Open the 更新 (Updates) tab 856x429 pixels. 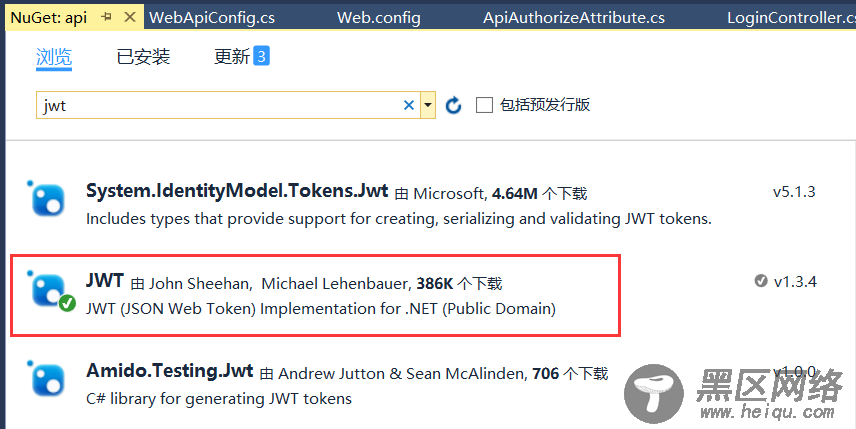(231, 57)
